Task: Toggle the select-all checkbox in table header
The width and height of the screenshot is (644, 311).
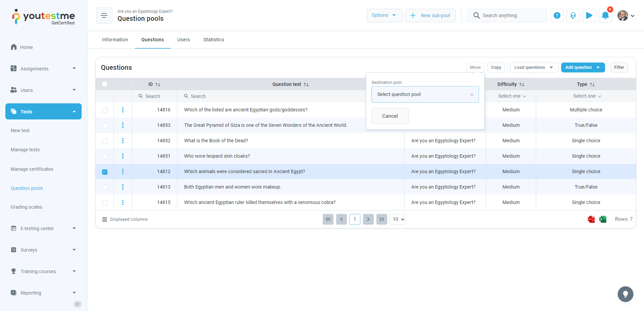Action: tap(105, 84)
